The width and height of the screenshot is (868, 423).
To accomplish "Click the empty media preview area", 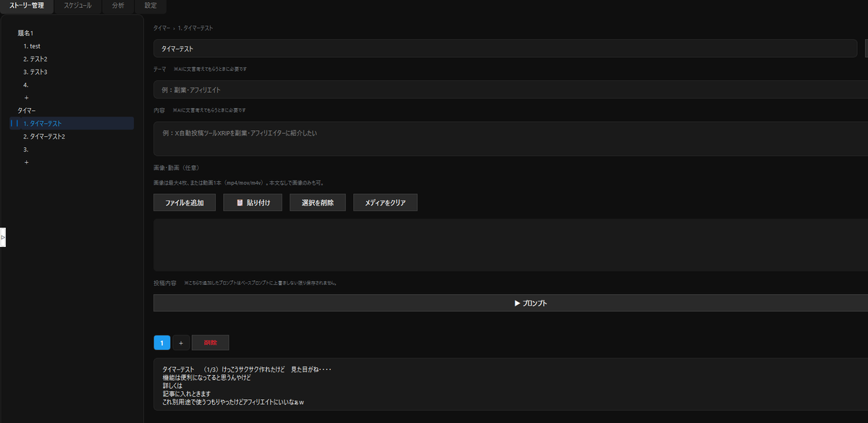I will tap(510, 245).
